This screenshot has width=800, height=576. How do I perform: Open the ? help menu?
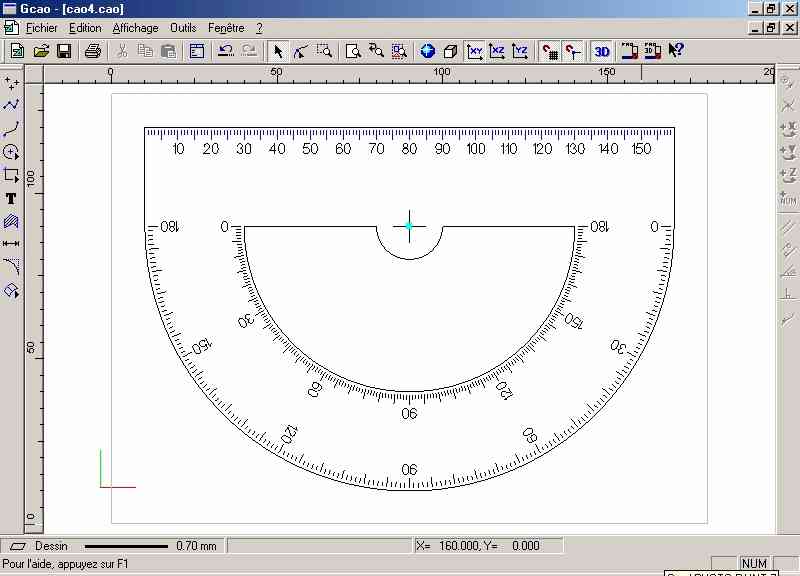[x=259, y=28]
